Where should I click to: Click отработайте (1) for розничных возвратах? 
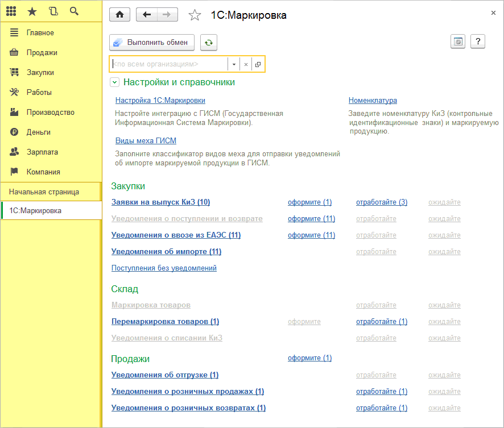382,408
